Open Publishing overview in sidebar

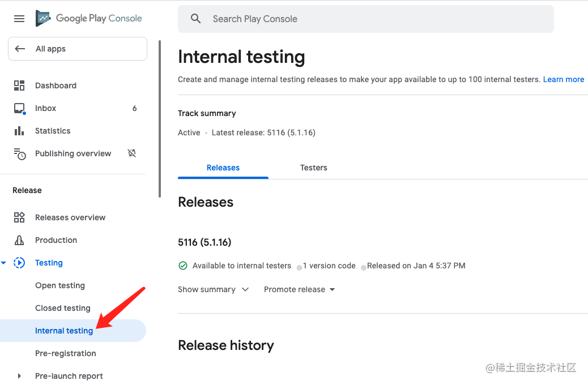pyautogui.click(x=73, y=153)
